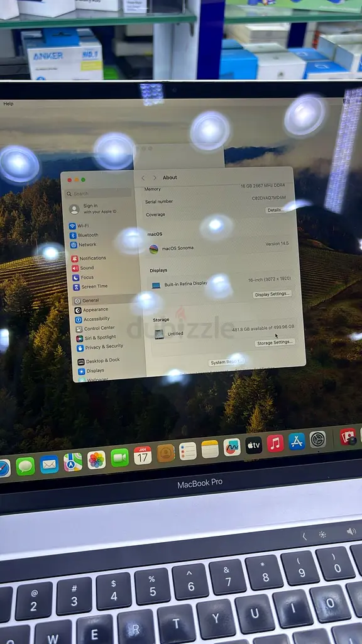This screenshot has width=362, height=644.
Task: Open Notifications settings pane
Action: click(x=89, y=258)
